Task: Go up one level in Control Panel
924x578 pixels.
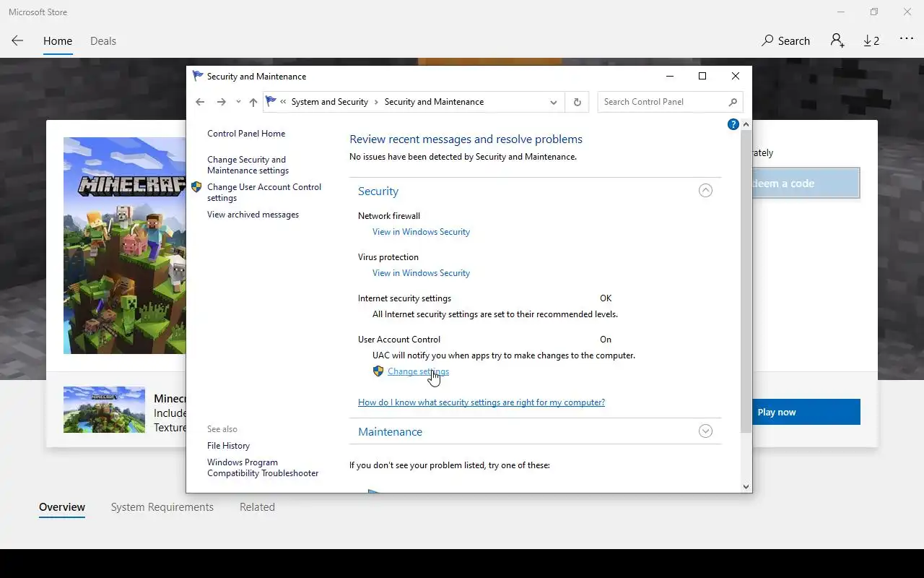Action: (253, 102)
